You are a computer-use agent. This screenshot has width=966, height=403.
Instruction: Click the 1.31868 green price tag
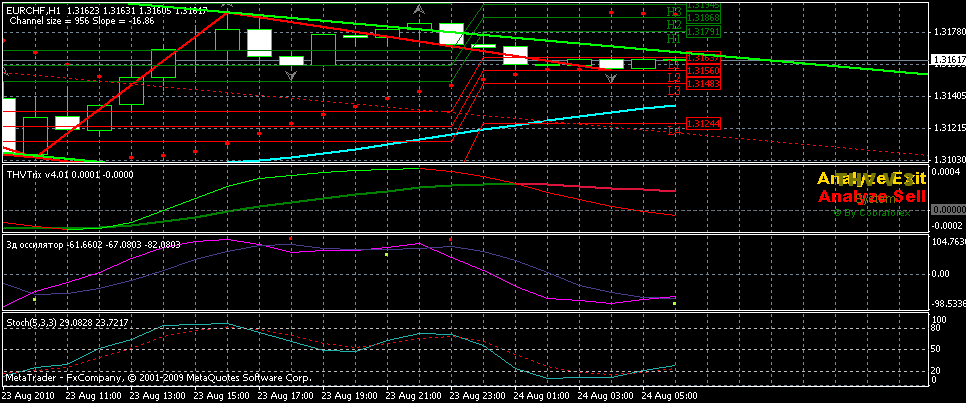[x=703, y=19]
